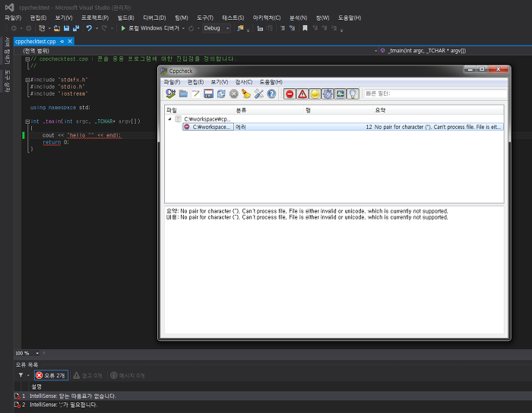The image size is (532, 413).
Task: Click the 파일 column header in Cppcheck
Action: [199, 110]
